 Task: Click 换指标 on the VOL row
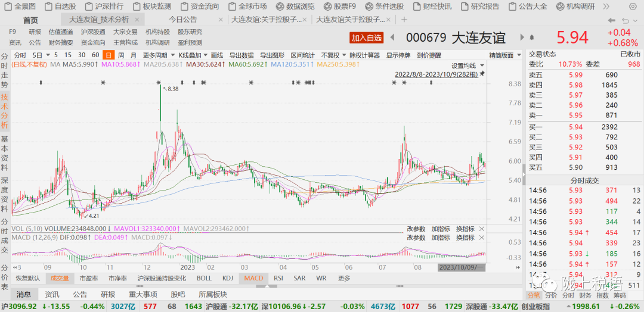point(465,229)
